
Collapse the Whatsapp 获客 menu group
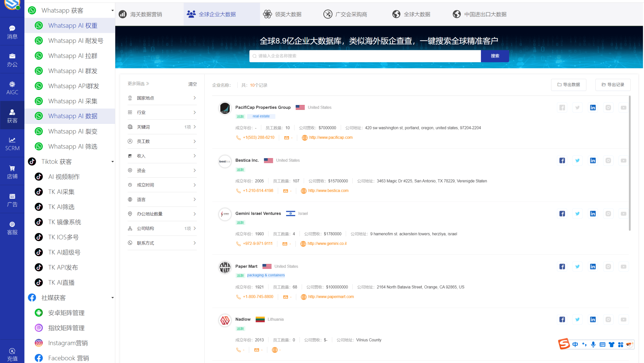[x=113, y=10]
